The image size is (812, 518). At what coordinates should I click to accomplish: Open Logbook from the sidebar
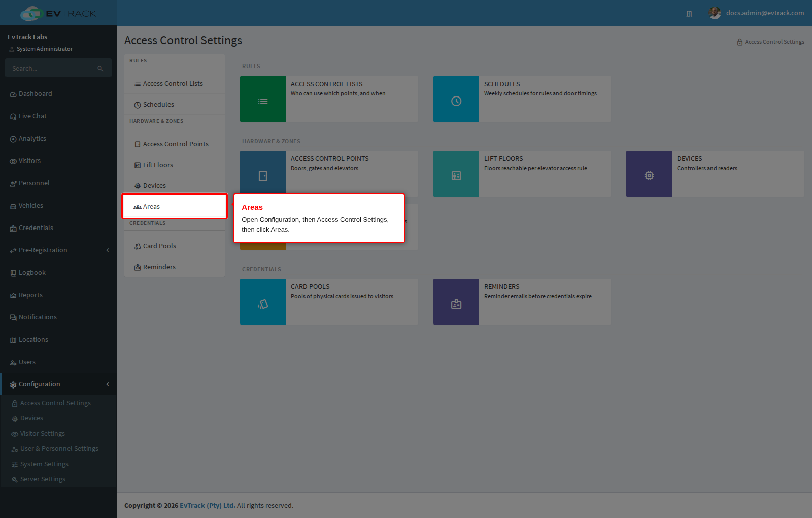click(58, 273)
